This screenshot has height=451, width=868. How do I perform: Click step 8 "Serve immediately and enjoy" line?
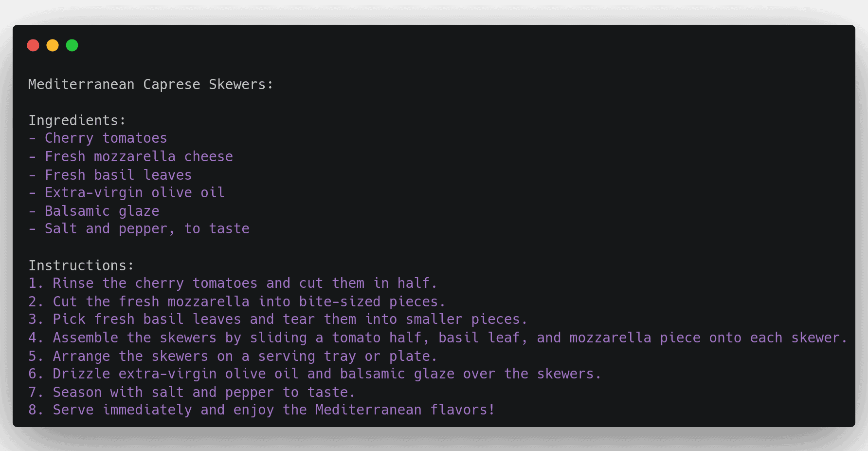point(261,410)
